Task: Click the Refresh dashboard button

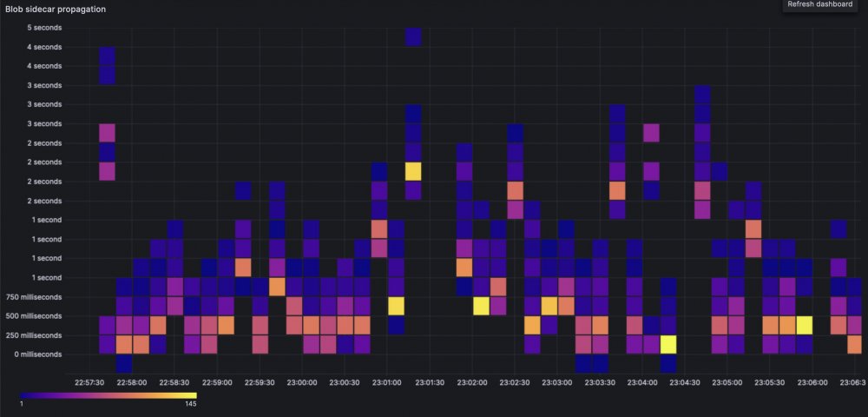Action: point(820,5)
